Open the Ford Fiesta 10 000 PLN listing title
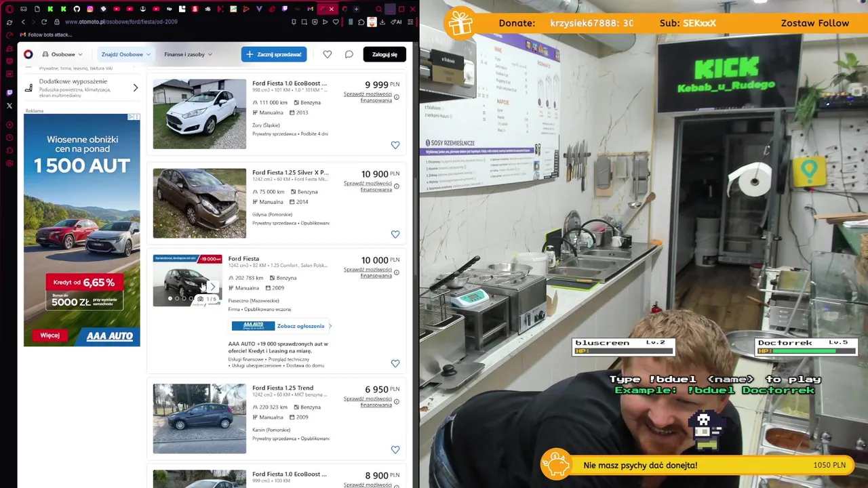This screenshot has width=868, height=488. (243, 259)
